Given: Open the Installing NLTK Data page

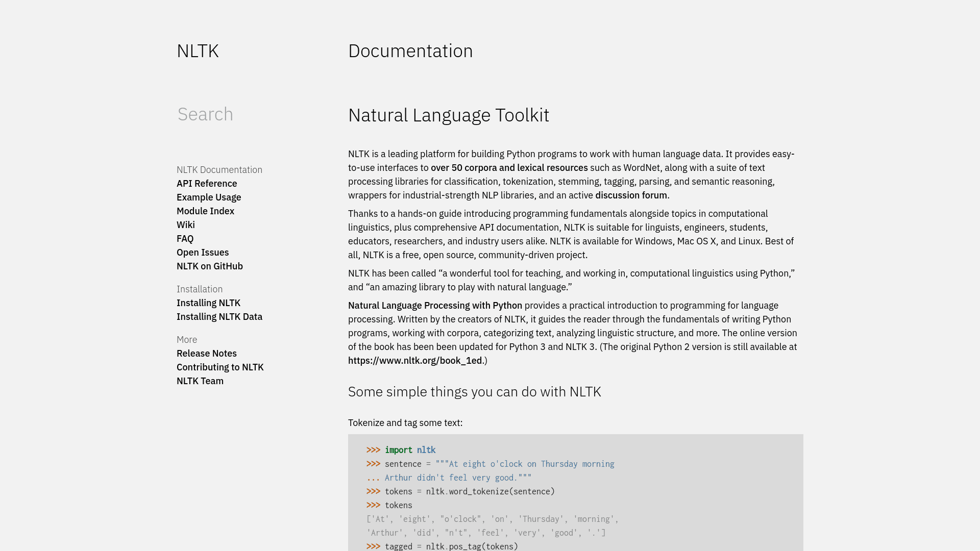Looking at the screenshot, I should pos(219,317).
